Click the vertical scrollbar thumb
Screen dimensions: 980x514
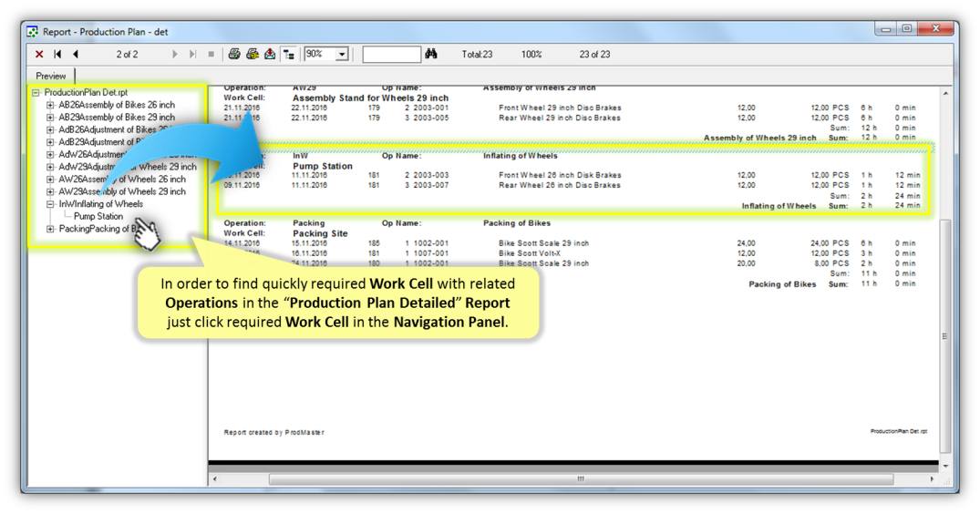click(x=945, y=336)
